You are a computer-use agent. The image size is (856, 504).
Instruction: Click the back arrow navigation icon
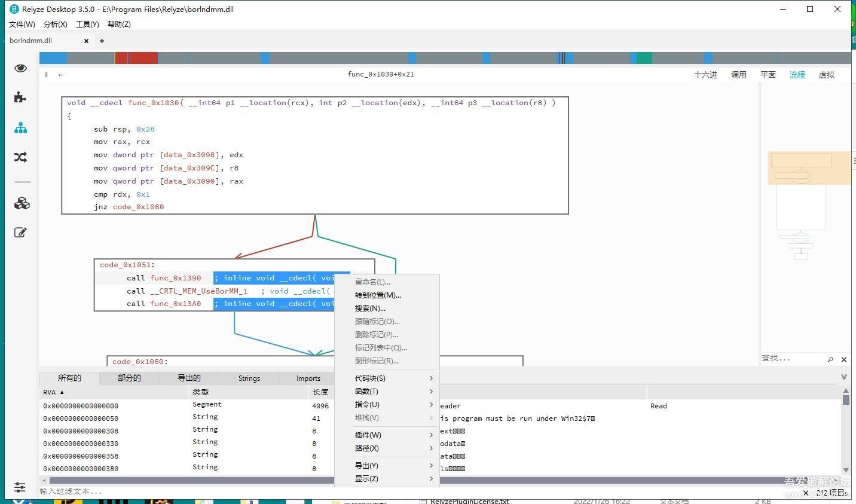coord(61,75)
